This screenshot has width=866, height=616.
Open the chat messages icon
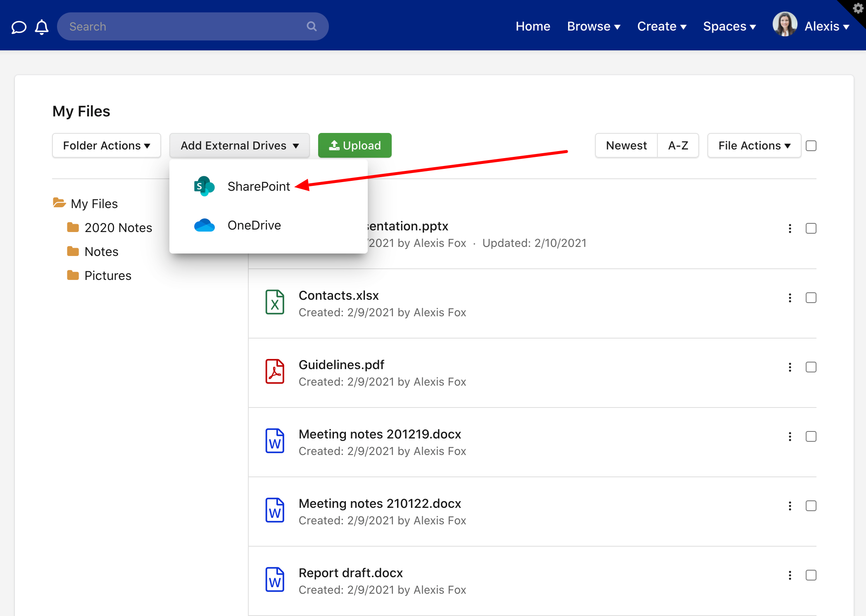click(19, 27)
